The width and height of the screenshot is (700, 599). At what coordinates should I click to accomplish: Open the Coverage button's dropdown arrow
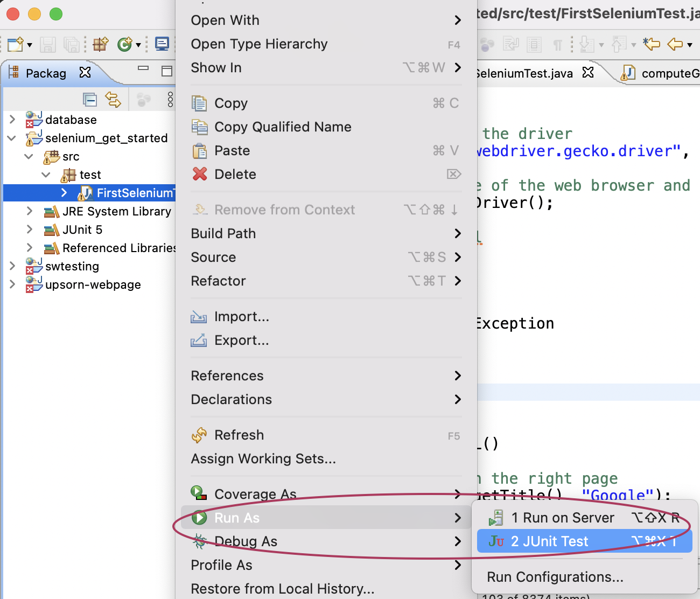[138, 45]
